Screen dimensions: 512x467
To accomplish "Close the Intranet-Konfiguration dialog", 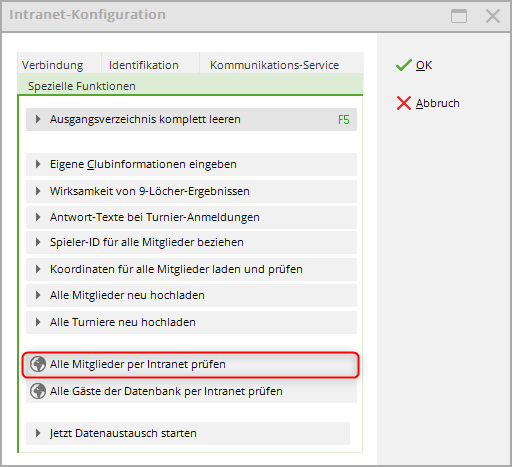I will point(493,16).
